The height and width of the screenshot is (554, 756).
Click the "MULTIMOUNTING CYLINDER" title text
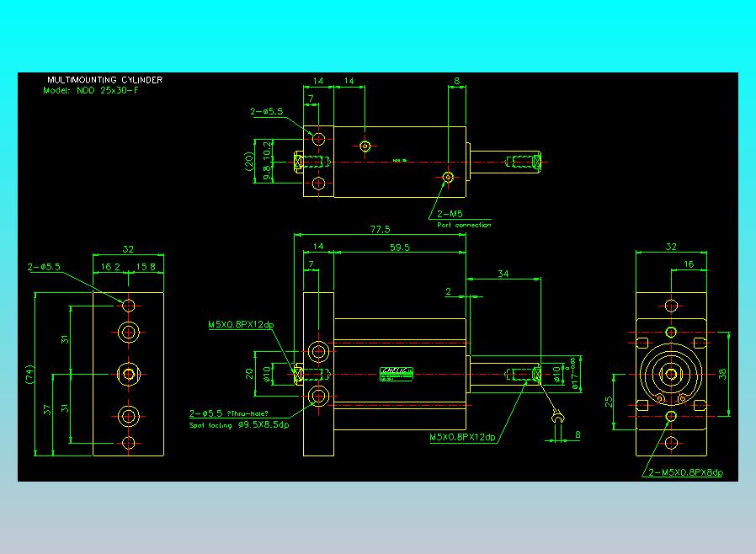coord(104,80)
